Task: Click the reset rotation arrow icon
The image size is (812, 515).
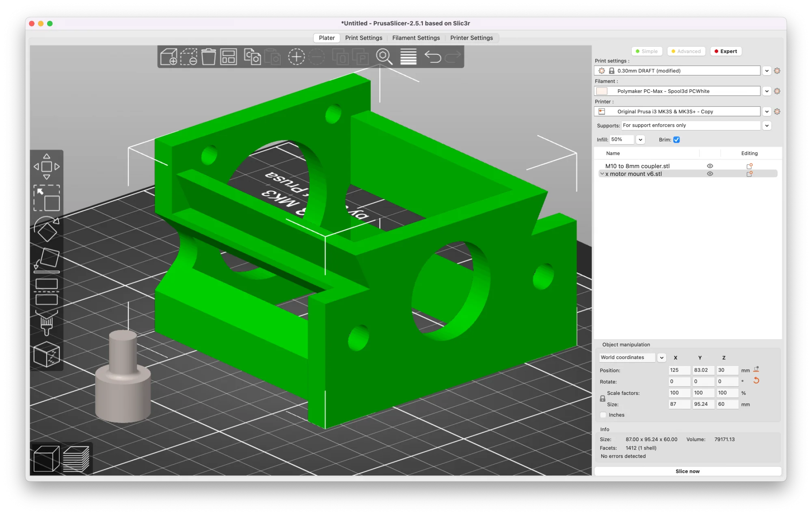Action: pos(756,381)
